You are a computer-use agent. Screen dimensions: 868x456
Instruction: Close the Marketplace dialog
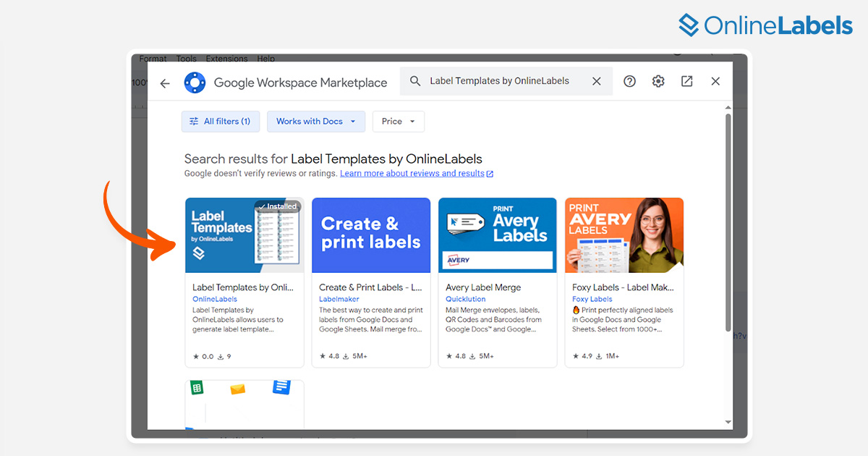[715, 81]
